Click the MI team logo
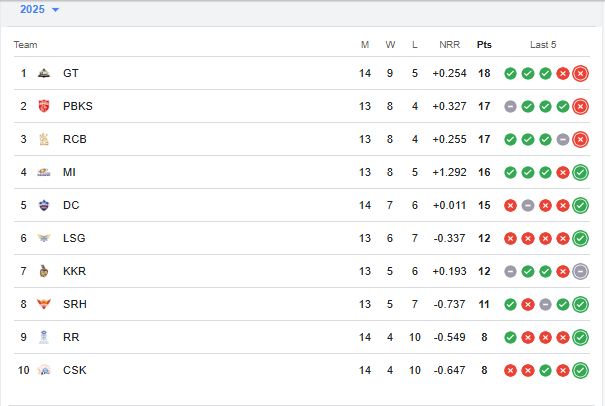The image size is (605, 406). [43, 172]
